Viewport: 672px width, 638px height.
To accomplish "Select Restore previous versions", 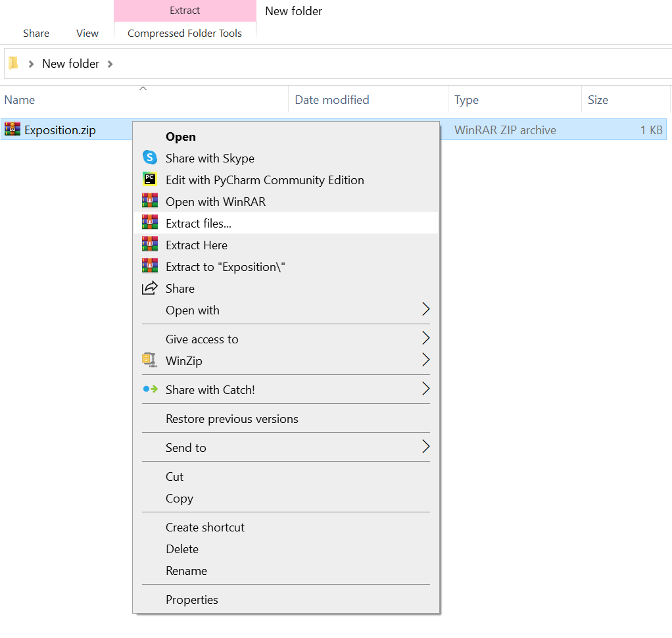I will click(x=286, y=418).
